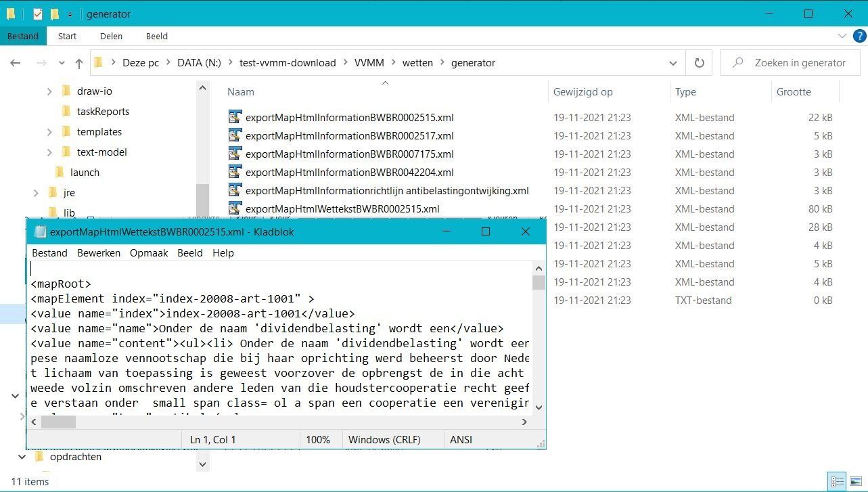Click the Back navigation arrow
868x492 pixels.
coord(16,63)
